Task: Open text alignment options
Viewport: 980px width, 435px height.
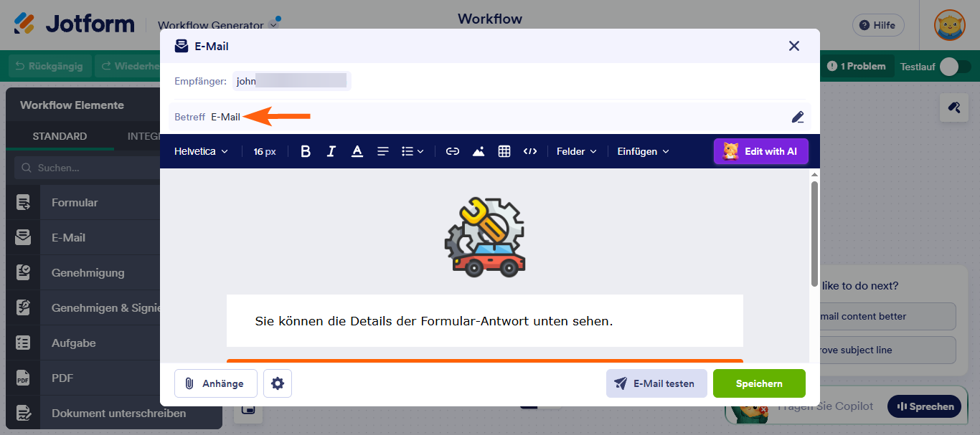Action: point(383,151)
